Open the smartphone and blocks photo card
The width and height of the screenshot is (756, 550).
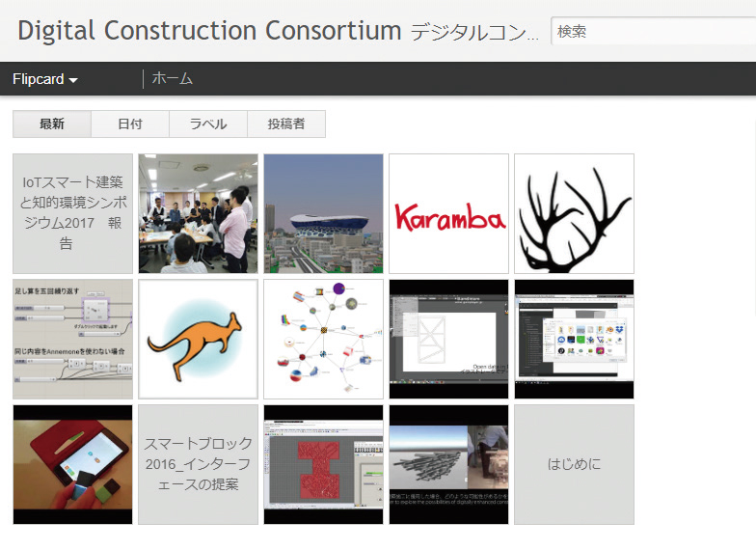point(73,465)
